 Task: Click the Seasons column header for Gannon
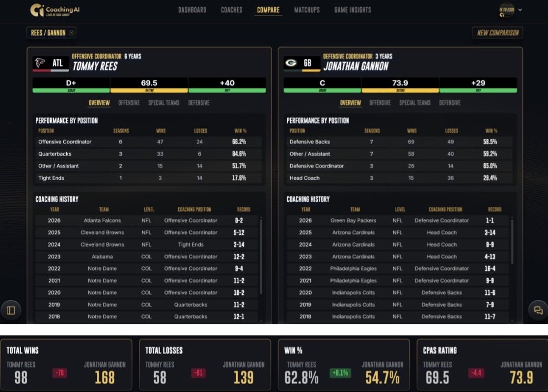click(x=372, y=131)
